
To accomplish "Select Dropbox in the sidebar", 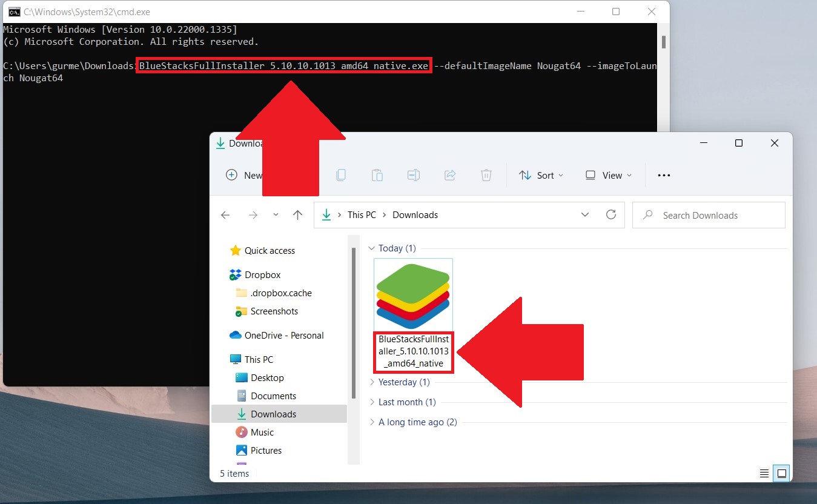I will click(262, 274).
